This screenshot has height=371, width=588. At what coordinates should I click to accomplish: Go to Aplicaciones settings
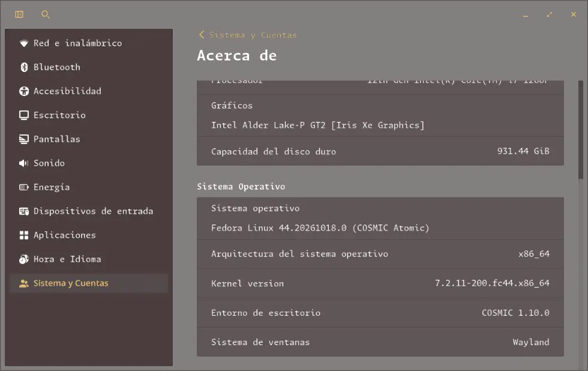pos(89,235)
